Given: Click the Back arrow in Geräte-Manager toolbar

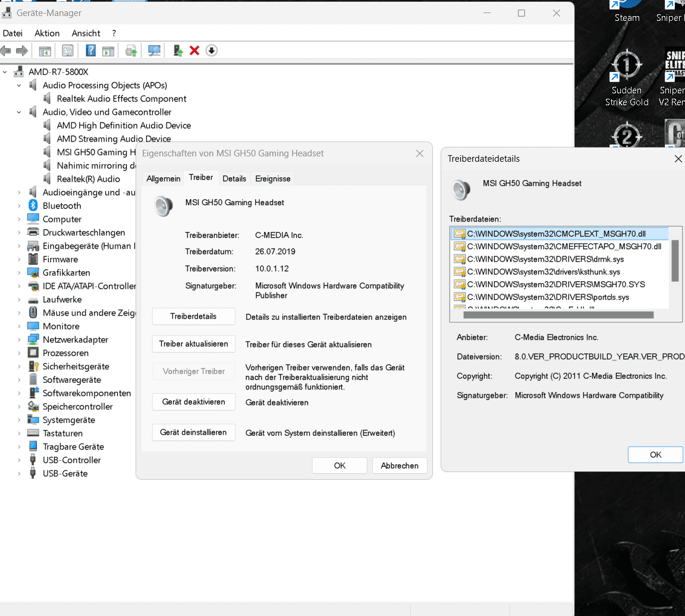Looking at the screenshot, I should click(6, 51).
